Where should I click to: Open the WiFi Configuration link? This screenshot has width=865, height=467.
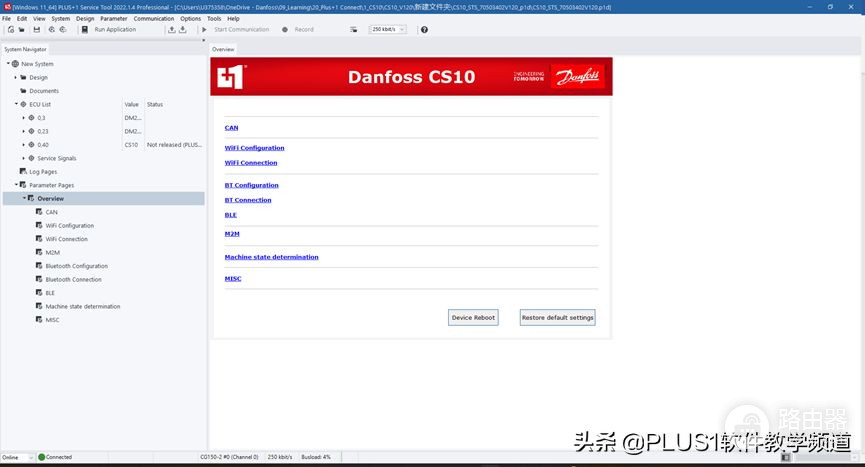[254, 148]
